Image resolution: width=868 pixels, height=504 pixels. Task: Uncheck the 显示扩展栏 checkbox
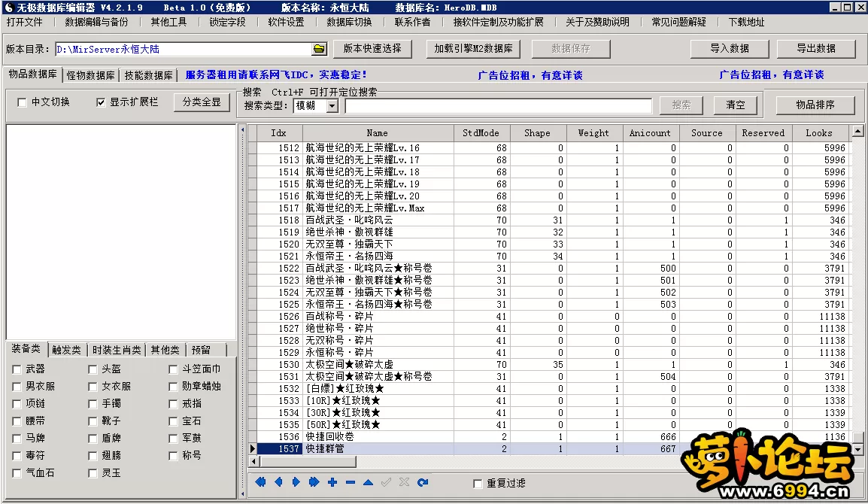(x=101, y=102)
